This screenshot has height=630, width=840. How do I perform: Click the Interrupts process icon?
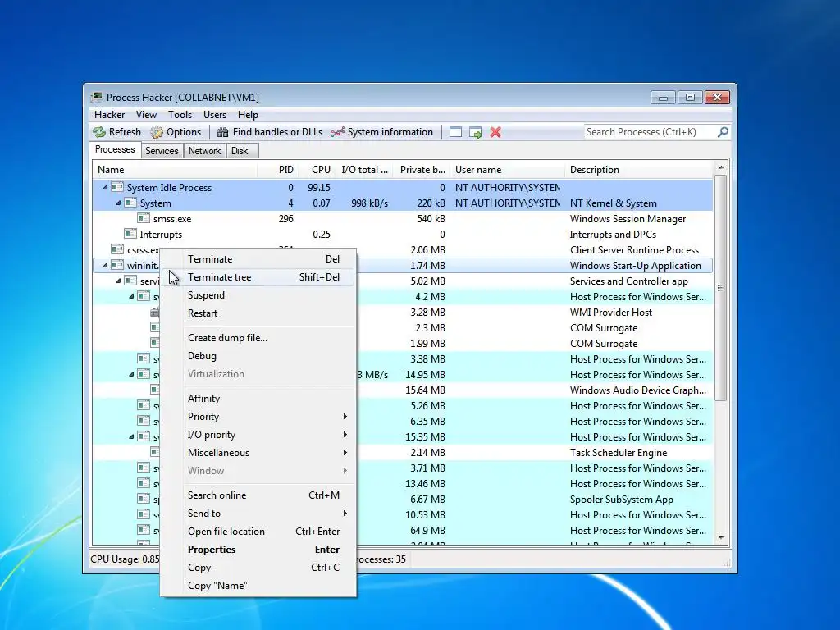pyautogui.click(x=130, y=234)
